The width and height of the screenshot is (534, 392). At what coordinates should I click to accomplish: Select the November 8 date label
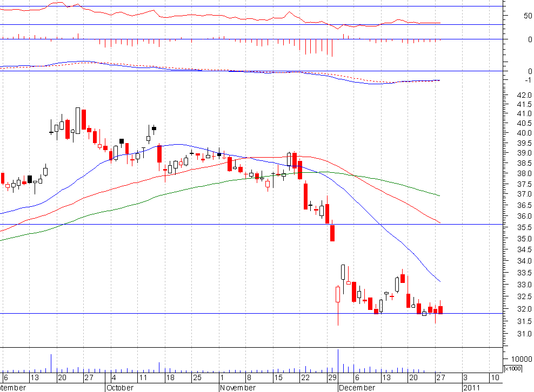click(x=249, y=377)
